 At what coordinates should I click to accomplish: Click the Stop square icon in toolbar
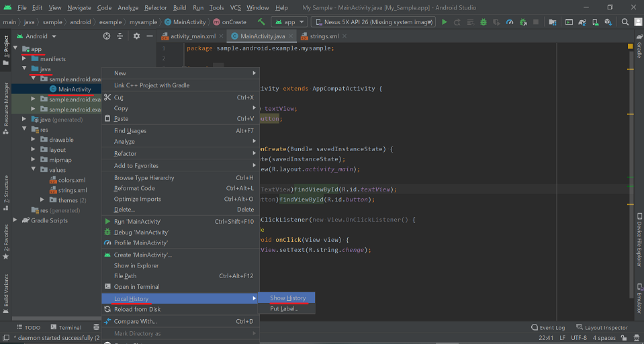click(x=536, y=21)
